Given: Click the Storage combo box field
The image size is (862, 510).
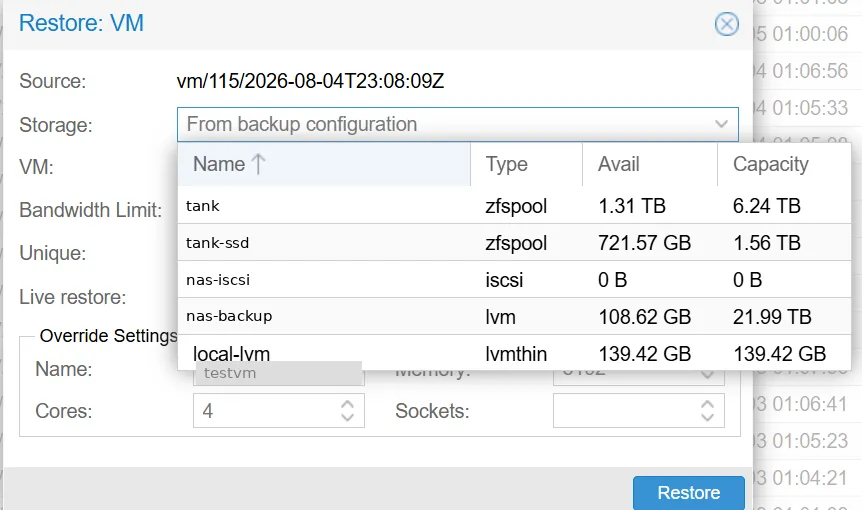Looking at the screenshot, I should [457, 124].
